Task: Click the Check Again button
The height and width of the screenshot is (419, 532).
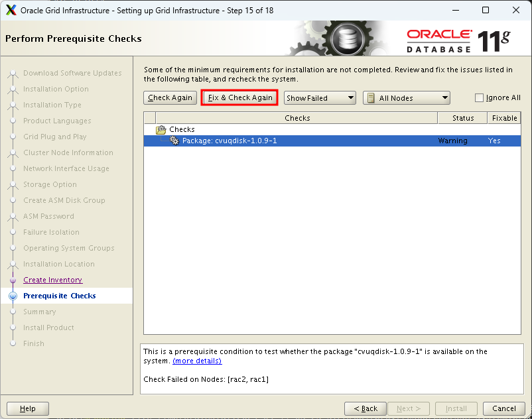Action: [x=170, y=97]
